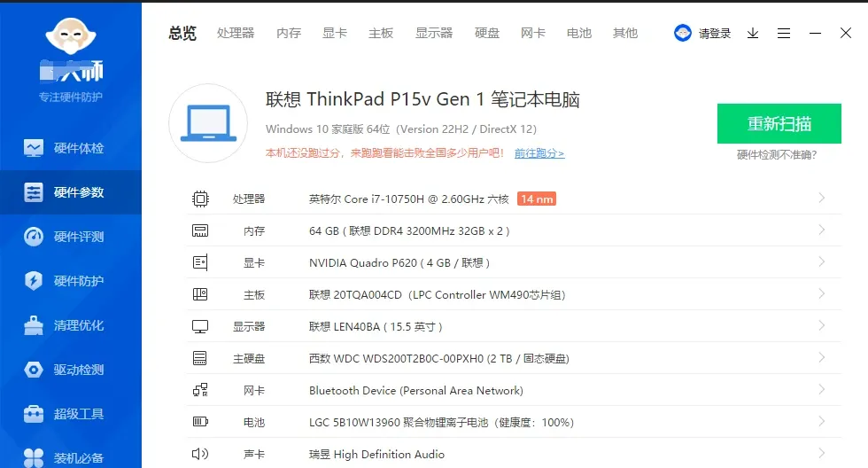Click 硬件检测不准确? link
This screenshot has width=868, height=468.
(777, 155)
